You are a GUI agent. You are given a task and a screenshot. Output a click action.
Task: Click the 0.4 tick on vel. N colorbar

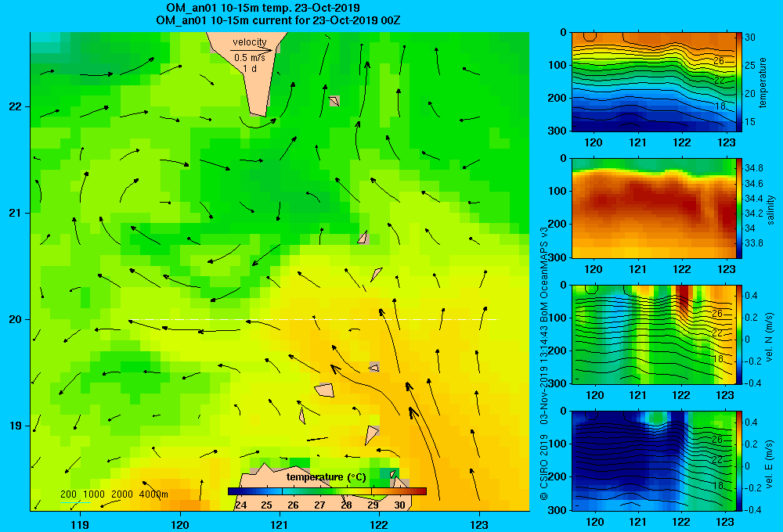pyautogui.click(x=751, y=296)
